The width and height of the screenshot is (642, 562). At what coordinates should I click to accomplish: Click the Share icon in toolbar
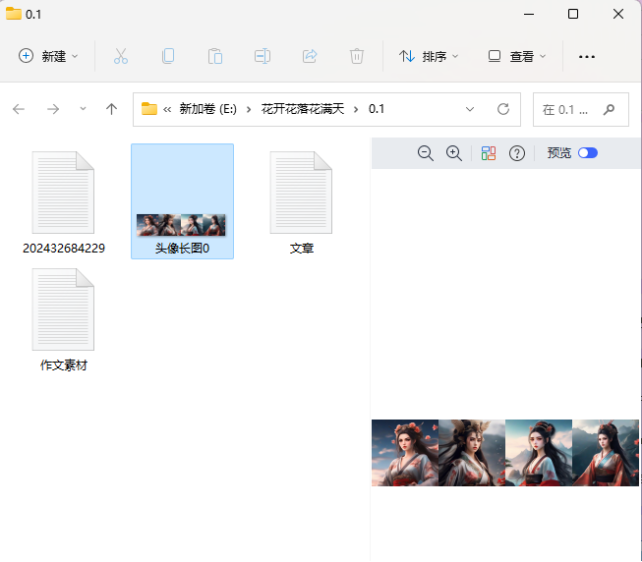click(x=310, y=56)
